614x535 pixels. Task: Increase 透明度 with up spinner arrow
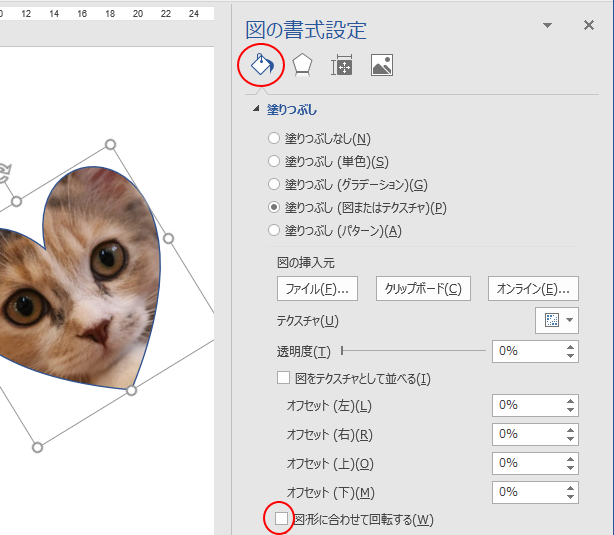click(570, 347)
